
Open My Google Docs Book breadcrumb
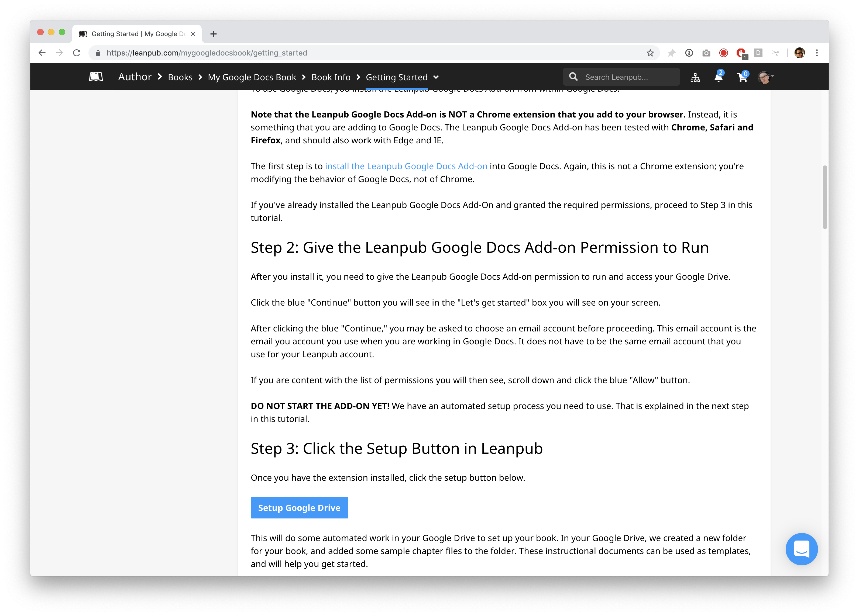coord(252,77)
